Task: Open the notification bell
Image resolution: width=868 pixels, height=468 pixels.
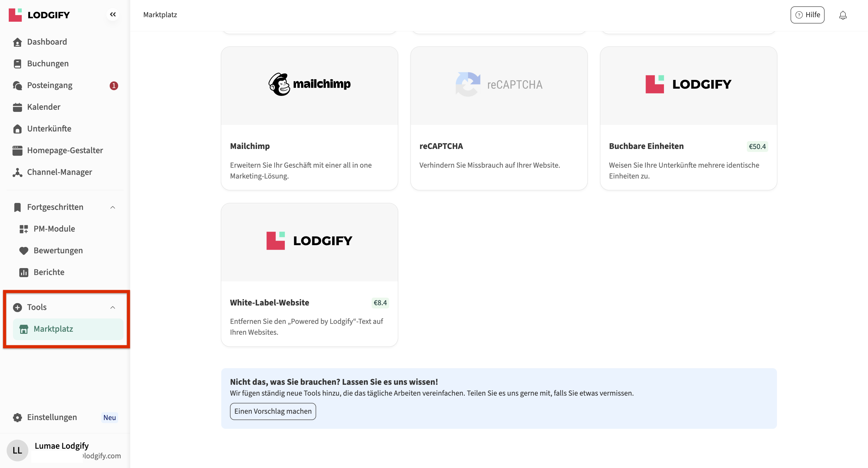Action: (843, 15)
